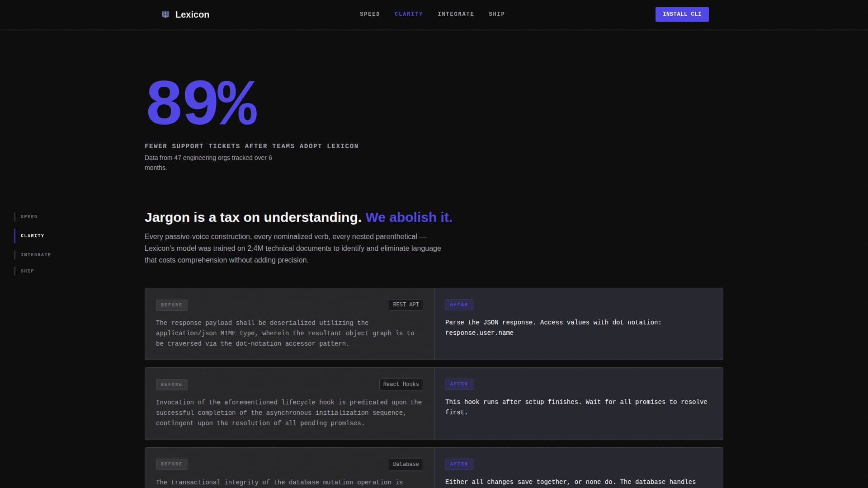This screenshot has height=488, width=868.
Task: Click the paragraph about 2.4M technical documents
Action: [x=293, y=248]
